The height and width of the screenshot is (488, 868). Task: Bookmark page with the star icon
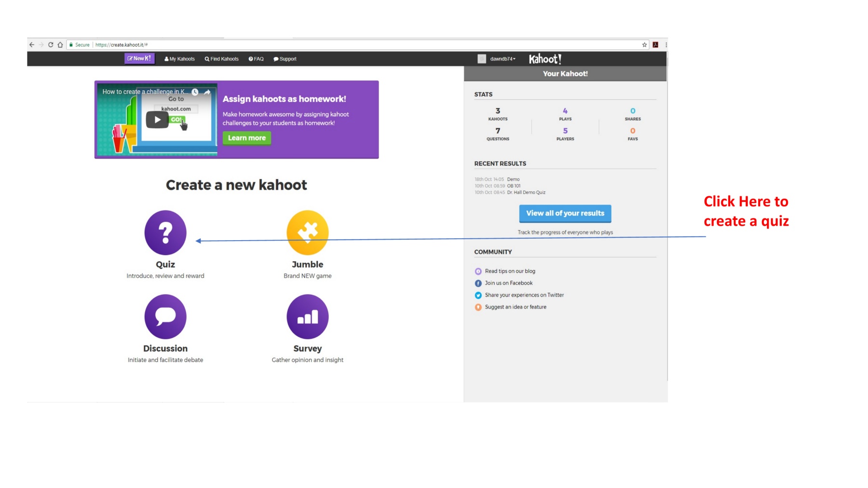click(x=644, y=45)
